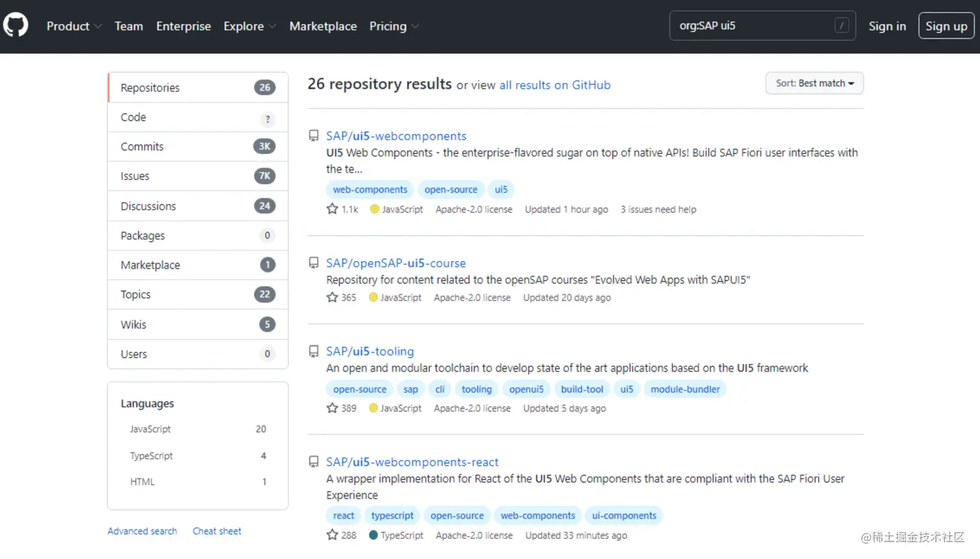This screenshot has width=980, height=559.
Task: Open Marketplace in the top navigation
Action: point(323,26)
